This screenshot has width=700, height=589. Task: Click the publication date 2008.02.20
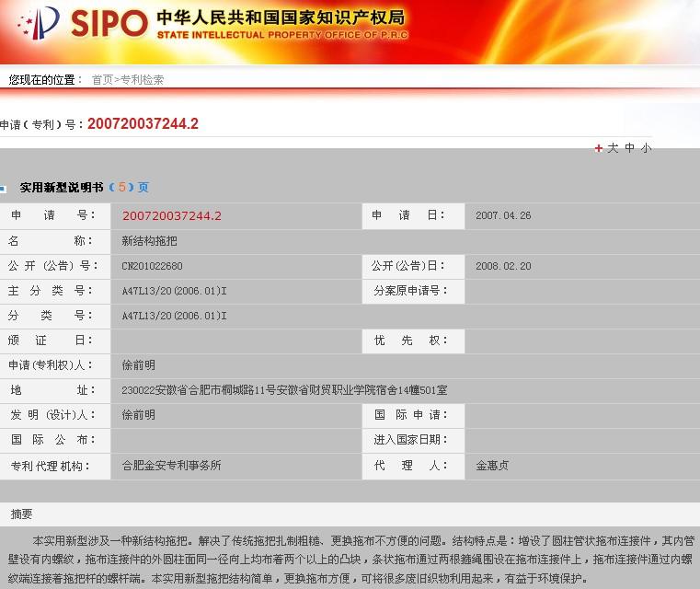pyautogui.click(x=503, y=266)
